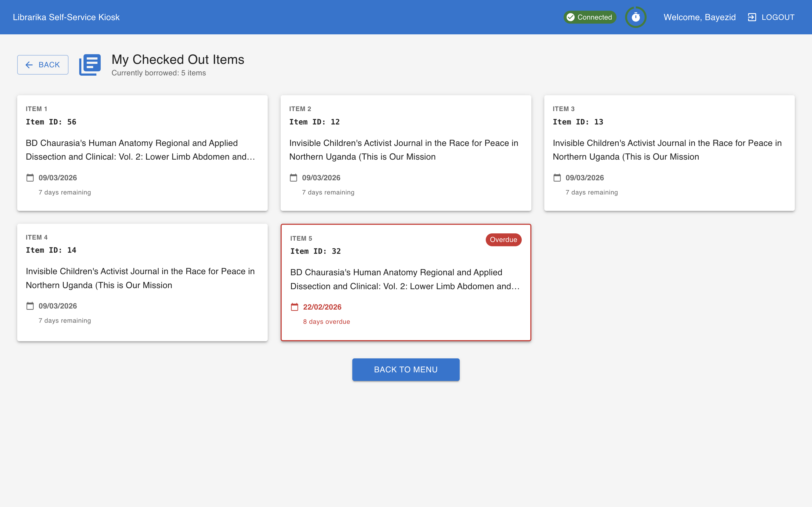The image size is (812, 507).
Task: Open the Item 4 card with ID 14
Action: pos(142,282)
